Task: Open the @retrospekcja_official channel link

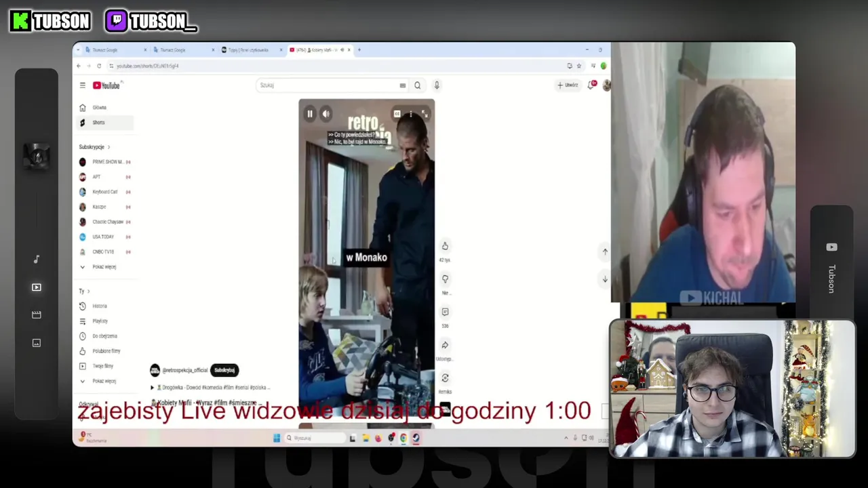Action: click(185, 371)
